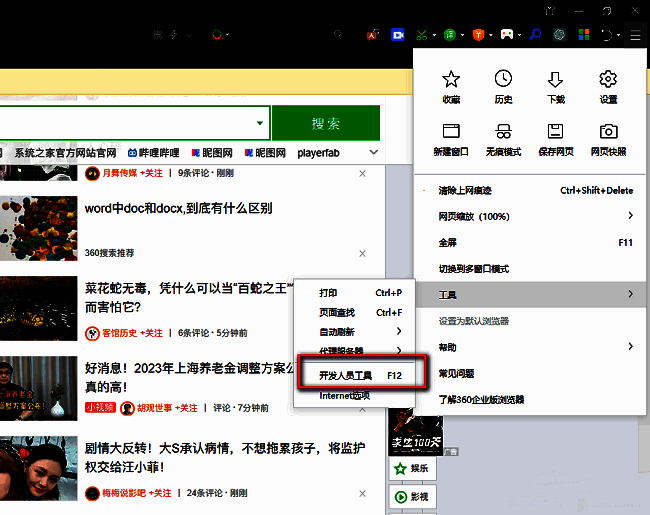Screen dimensions: 650x515
Task: Click the green-red search engine circle icon
Action: coord(217,34)
